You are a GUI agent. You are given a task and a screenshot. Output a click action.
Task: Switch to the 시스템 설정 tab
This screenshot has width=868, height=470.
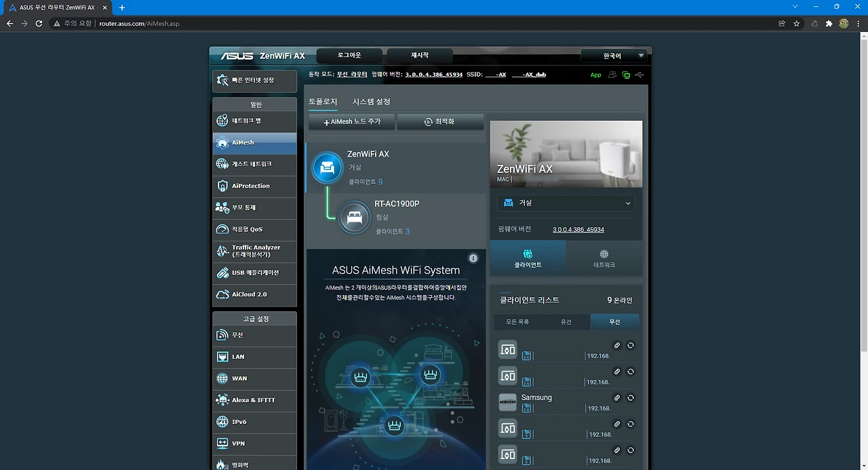click(x=372, y=102)
